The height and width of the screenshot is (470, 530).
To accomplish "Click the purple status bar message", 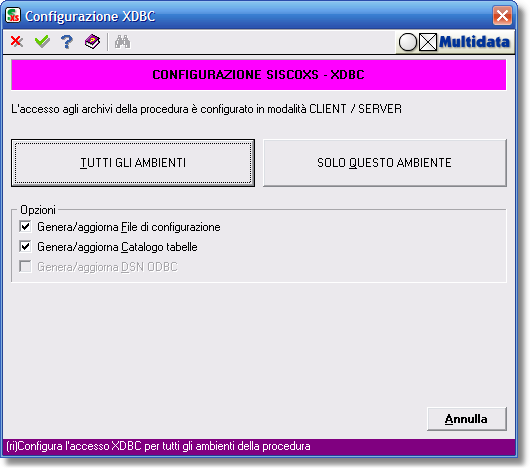I will tap(158, 446).
